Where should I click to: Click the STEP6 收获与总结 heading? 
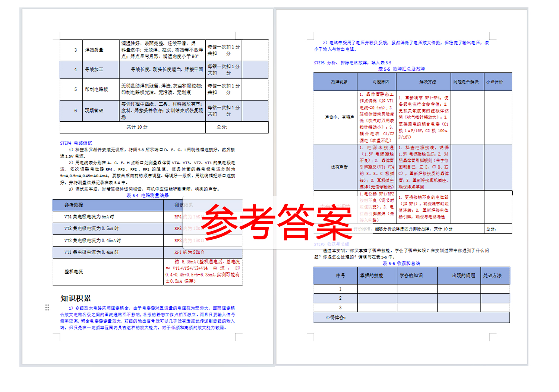333,243
